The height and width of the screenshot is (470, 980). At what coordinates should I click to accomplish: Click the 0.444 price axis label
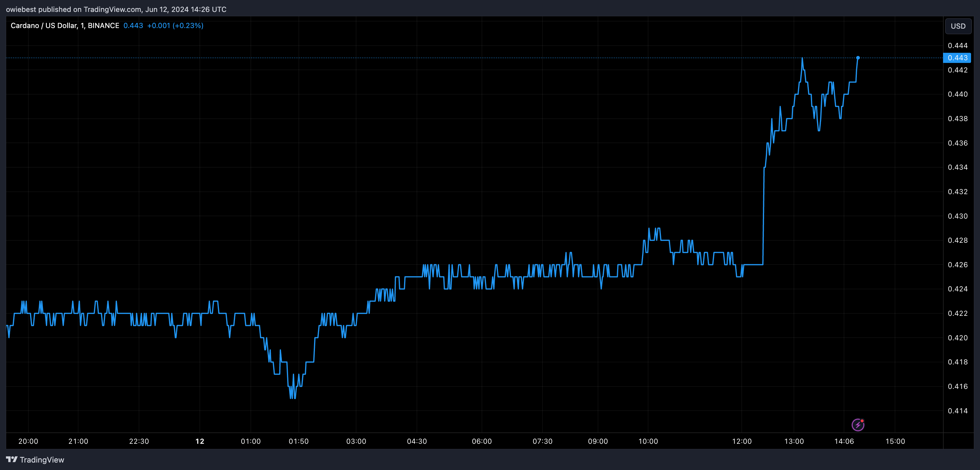pyautogui.click(x=958, y=46)
